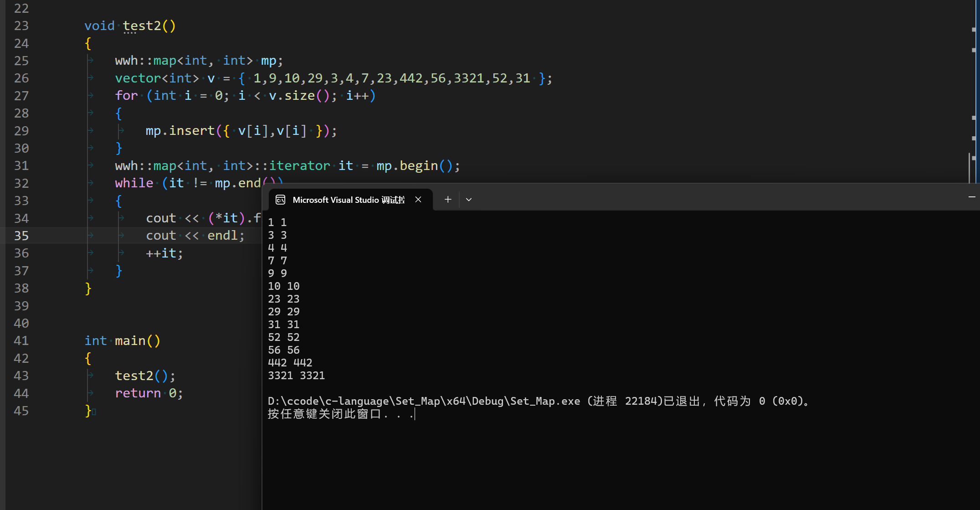Open a new terminal tab with plus
Viewport: 980px width, 510px height.
pos(448,200)
